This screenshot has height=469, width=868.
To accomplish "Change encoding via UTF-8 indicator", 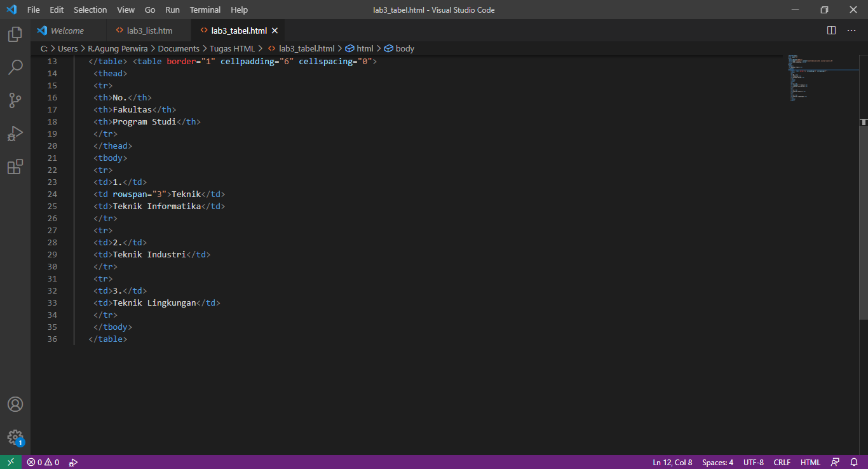I will (753, 462).
